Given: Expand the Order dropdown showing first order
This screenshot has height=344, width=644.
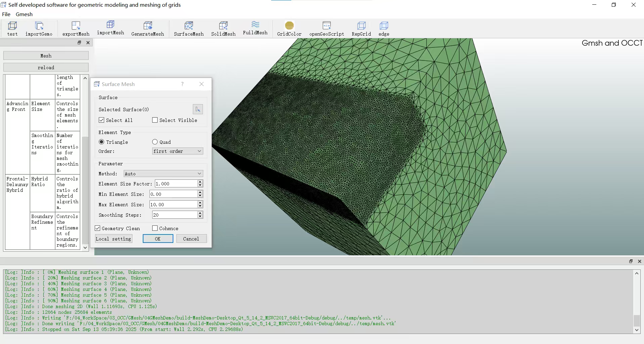Looking at the screenshot, I should click(x=177, y=152).
